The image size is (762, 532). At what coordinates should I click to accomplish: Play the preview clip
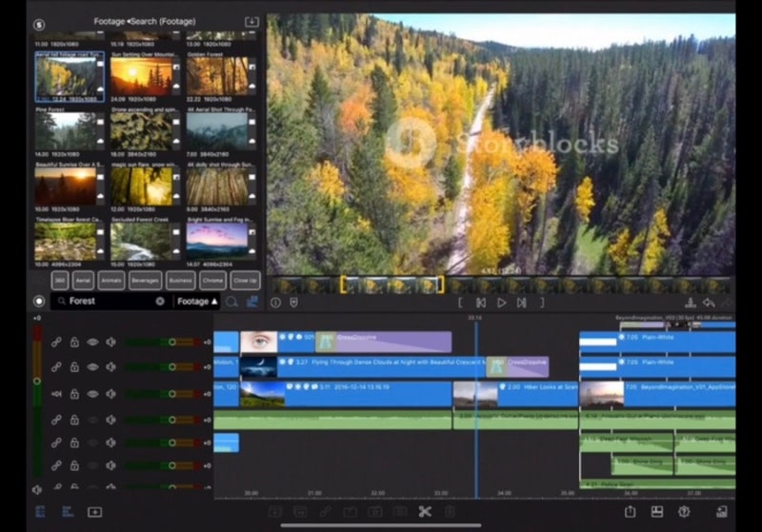tap(502, 303)
